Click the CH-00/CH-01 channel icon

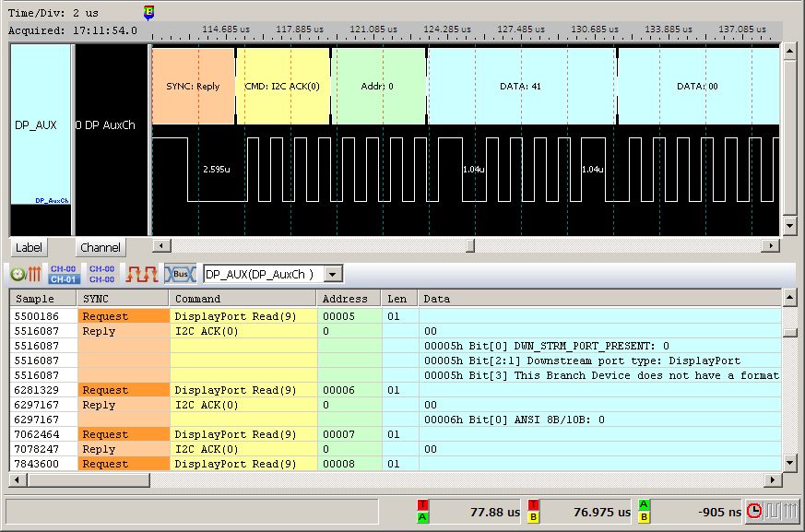tap(63, 274)
